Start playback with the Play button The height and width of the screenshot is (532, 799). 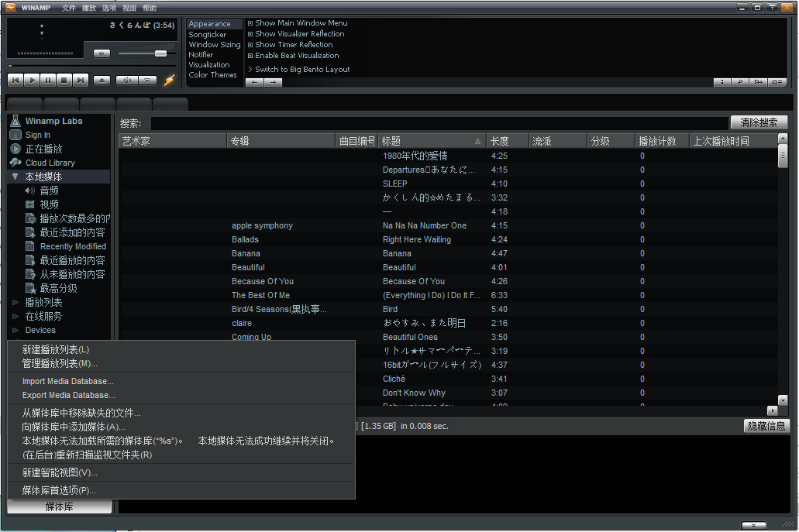point(32,80)
